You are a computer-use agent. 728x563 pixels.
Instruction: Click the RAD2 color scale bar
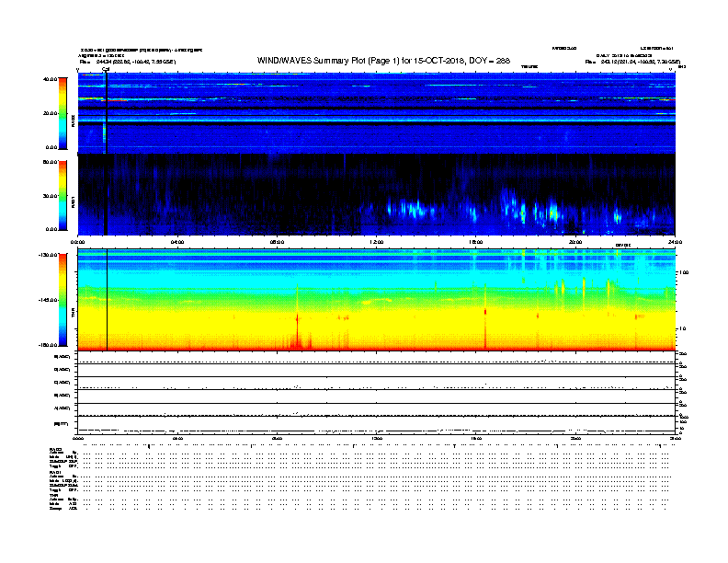[63, 113]
